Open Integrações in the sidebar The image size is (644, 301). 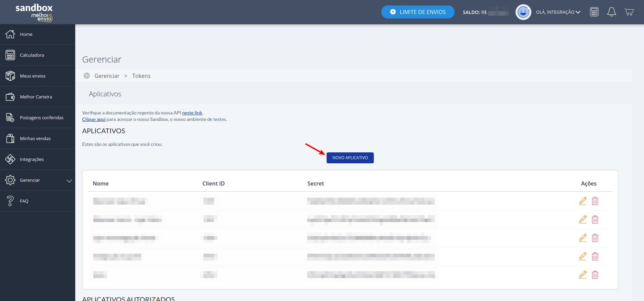coord(32,159)
